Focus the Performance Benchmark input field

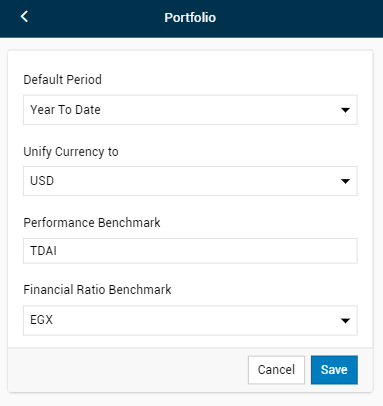point(190,251)
